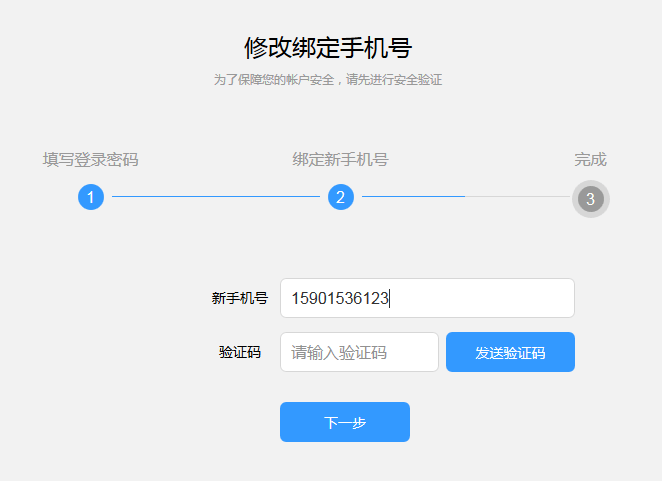
Task: Click the new phone number input field
Action: tap(427, 298)
